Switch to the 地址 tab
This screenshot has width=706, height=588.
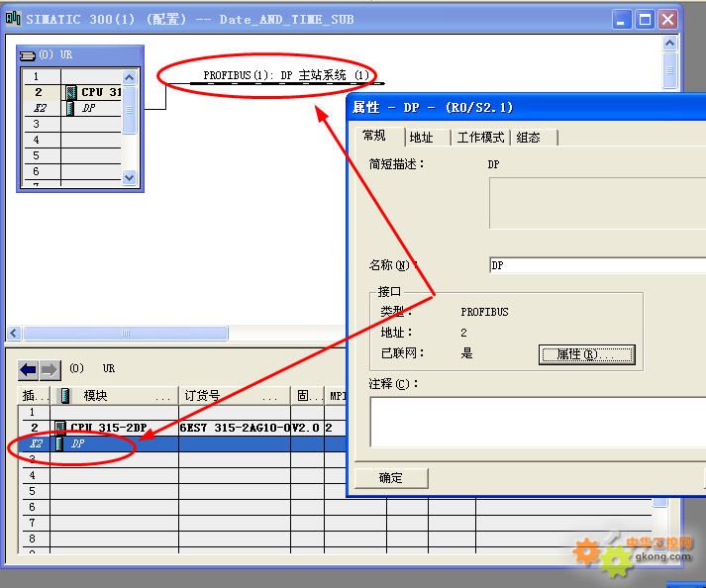[422, 138]
